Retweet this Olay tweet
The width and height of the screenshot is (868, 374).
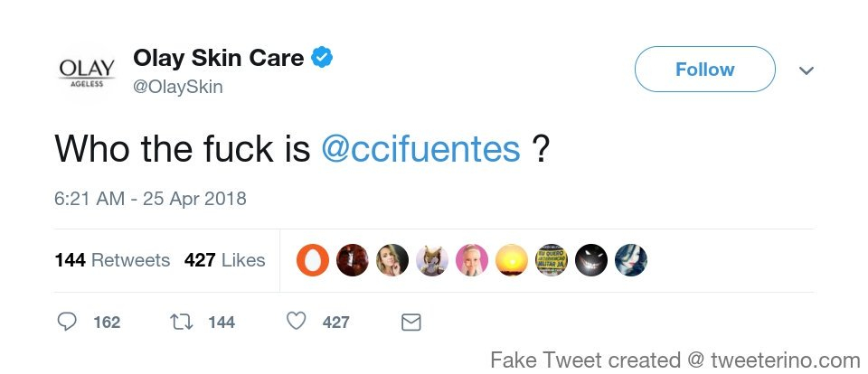point(180,322)
